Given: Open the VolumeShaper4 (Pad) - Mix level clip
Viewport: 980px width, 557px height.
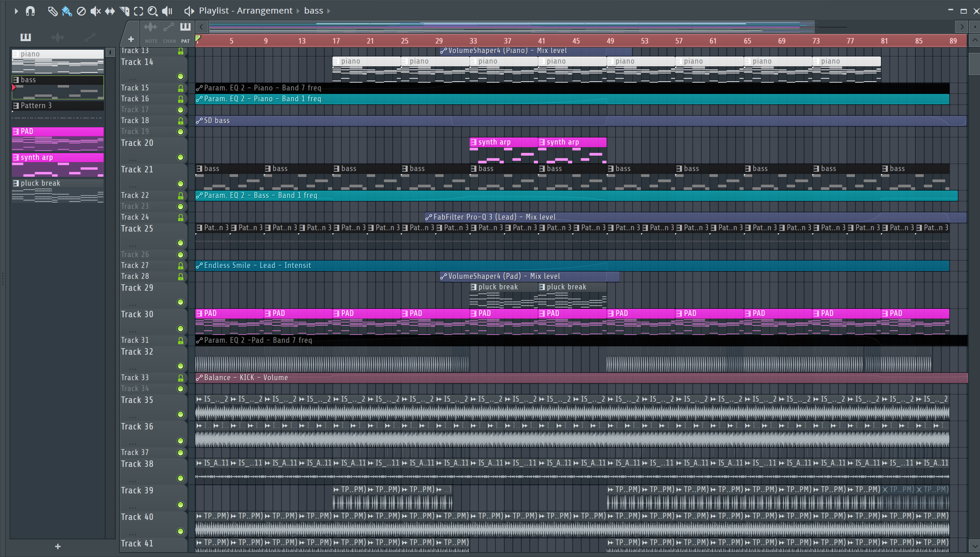Looking at the screenshot, I should 529,276.
